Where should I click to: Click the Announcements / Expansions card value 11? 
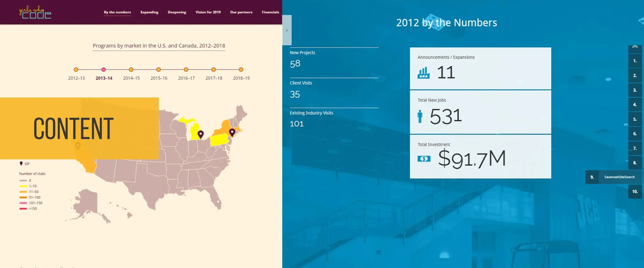[x=446, y=72]
